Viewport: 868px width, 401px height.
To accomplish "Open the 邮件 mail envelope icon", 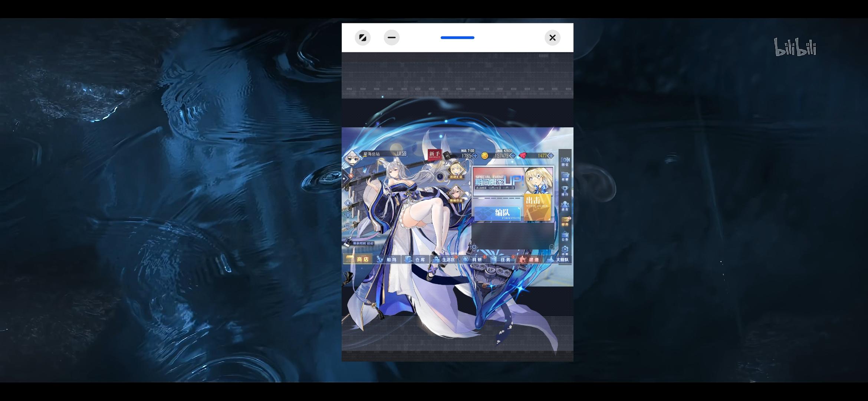I will (x=565, y=221).
